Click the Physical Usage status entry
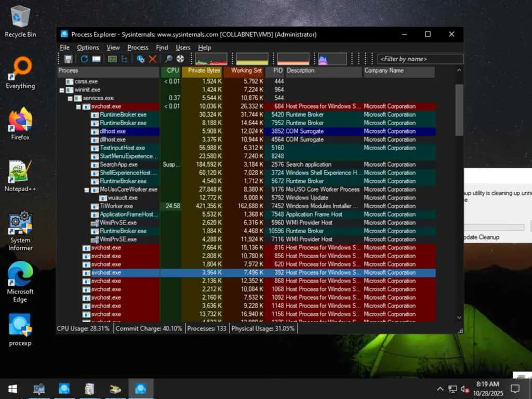Viewport: 532px width, 399px height. click(x=263, y=328)
